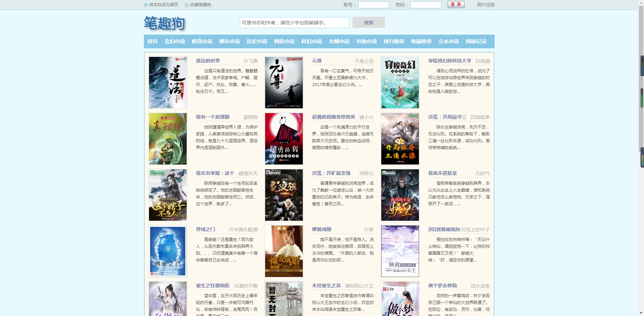Focus the book and author search box
The image size is (644, 316).
click(x=295, y=23)
